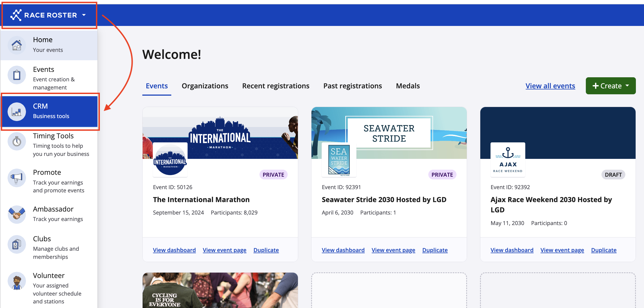Click the Clubs membership badge icon
Screen dimensions: 644x308
tap(17, 244)
